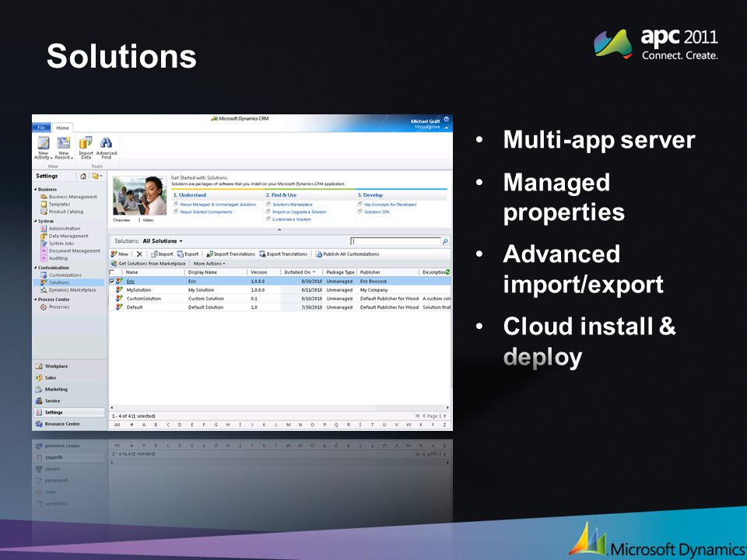
Task: Open the All Solutions view dropdown
Action: click(163, 241)
